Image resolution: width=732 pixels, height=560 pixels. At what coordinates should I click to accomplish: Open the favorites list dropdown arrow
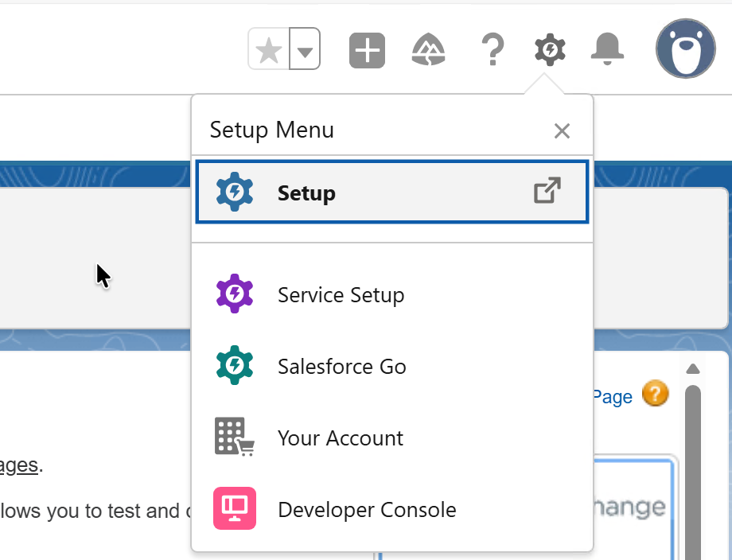point(305,51)
